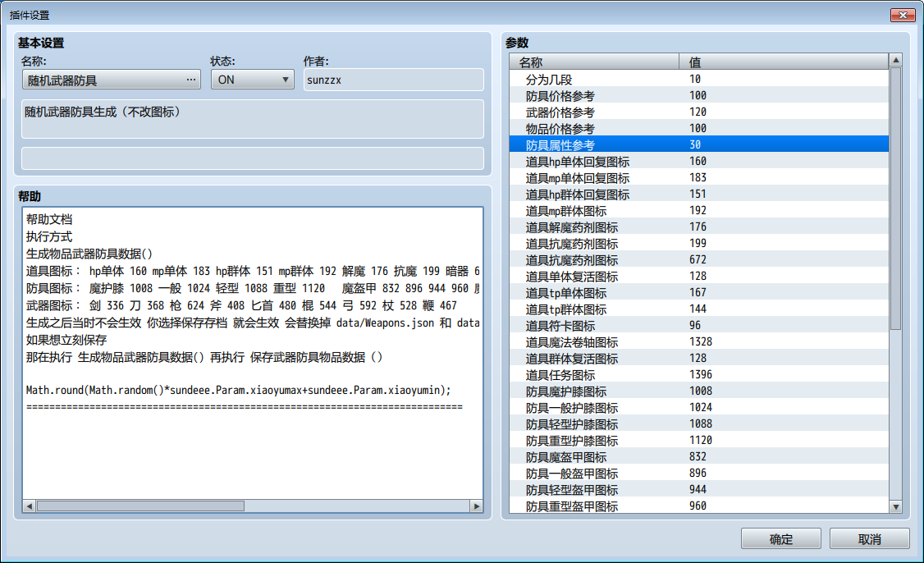The image size is (924, 563).
Task: Click the description box 随机武器防具生成（不改图标）
Action: pos(252,118)
